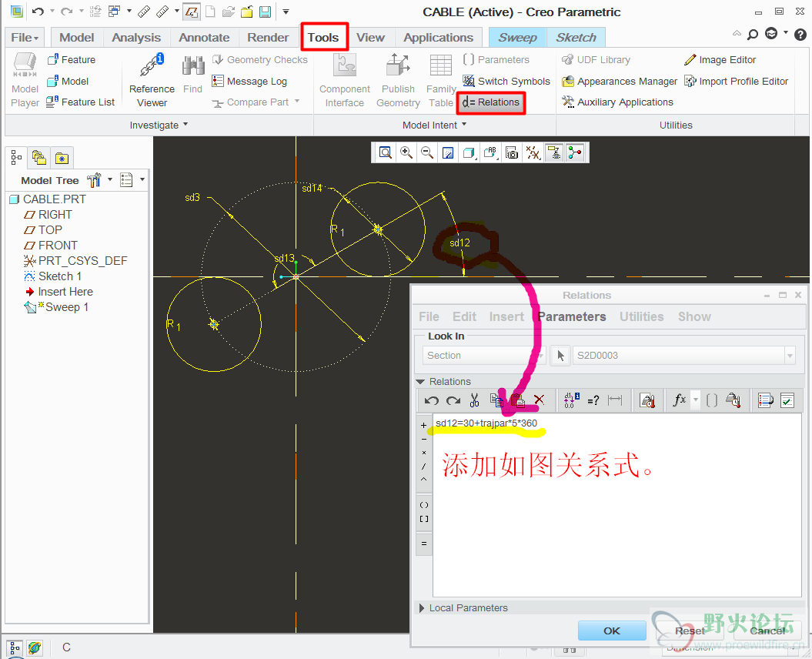Collapse the Relations section in the dialog
Viewport: 812px width, 659px height.
click(x=420, y=382)
